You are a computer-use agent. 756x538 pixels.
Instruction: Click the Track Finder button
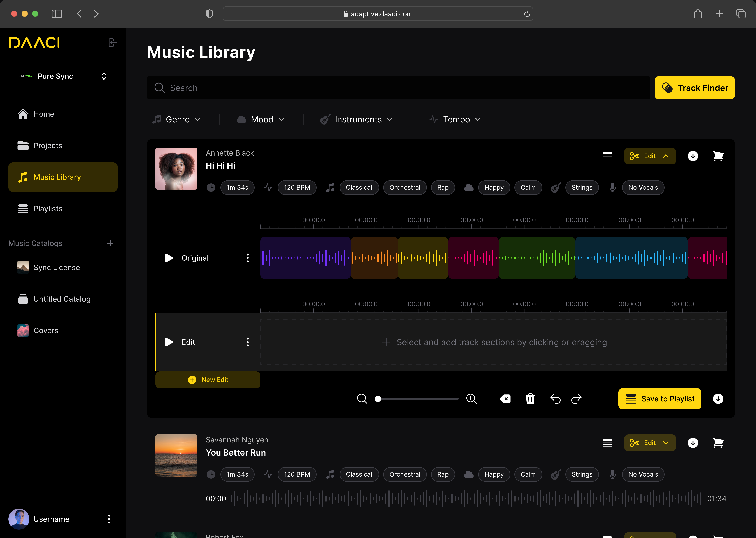[694, 88]
